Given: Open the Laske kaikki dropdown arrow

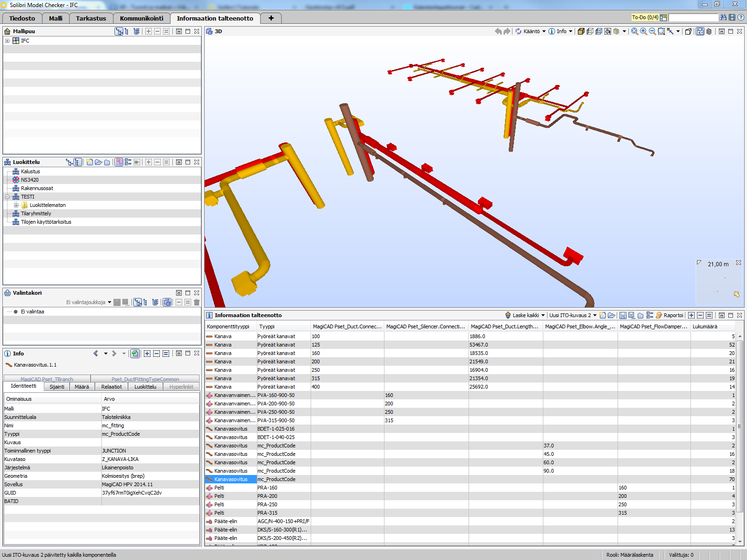Looking at the screenshot, I should tap(543, 315).
